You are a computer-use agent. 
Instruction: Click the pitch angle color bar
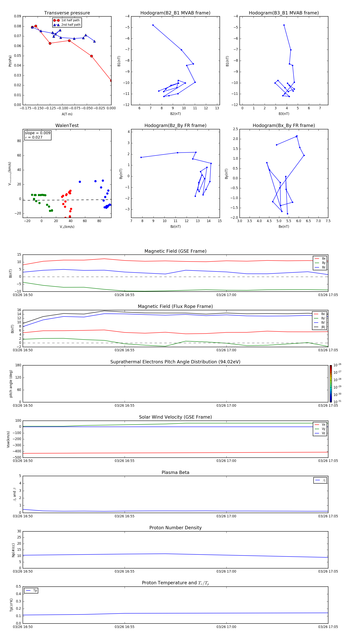pyautogui.click(x=331, y=384)
